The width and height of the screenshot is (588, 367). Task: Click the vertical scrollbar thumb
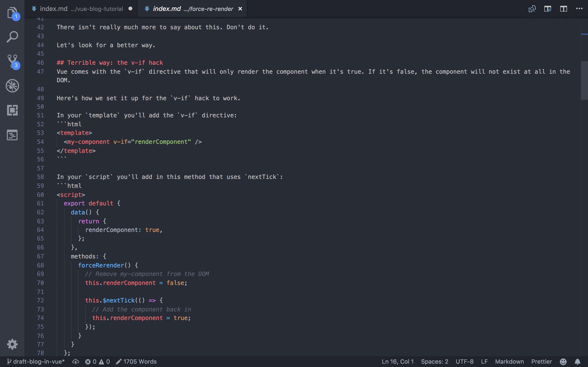[584, 80]
